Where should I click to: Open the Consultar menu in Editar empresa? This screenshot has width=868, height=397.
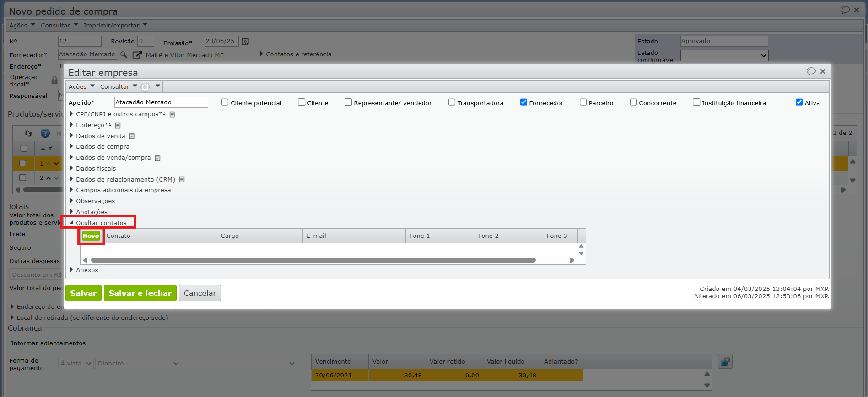119,86
